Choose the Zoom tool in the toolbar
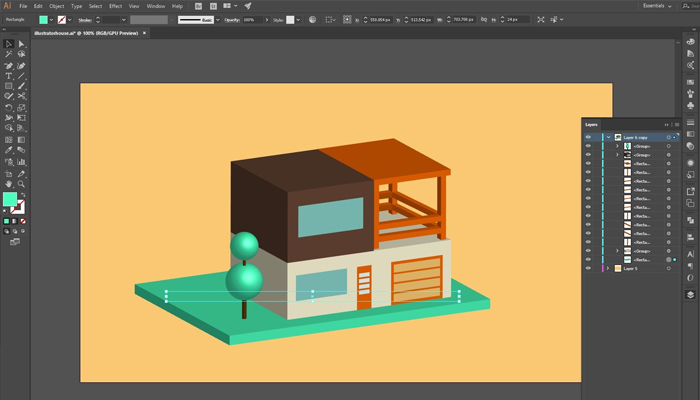 tap(21, 183)
